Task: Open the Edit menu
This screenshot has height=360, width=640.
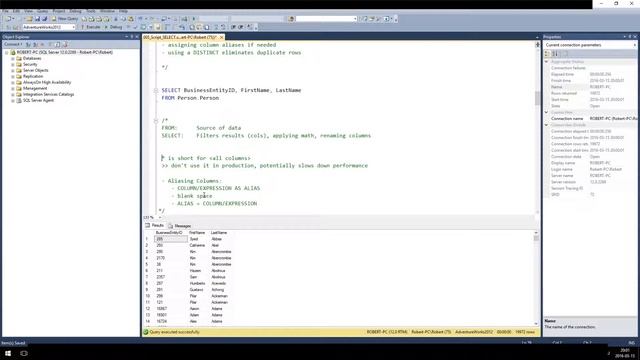Action: (16, 11)
